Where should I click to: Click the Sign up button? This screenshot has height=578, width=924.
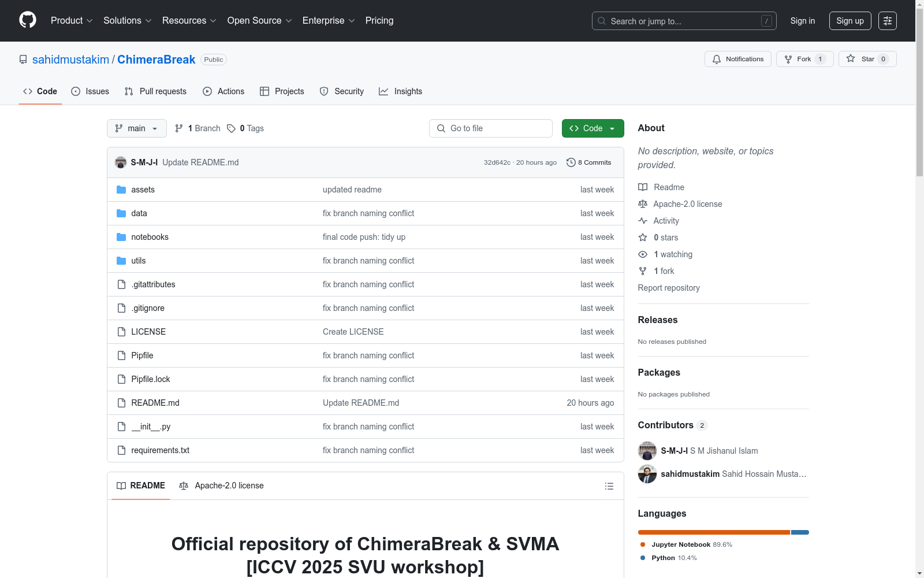pyautogui.click(x=850, y=21)
